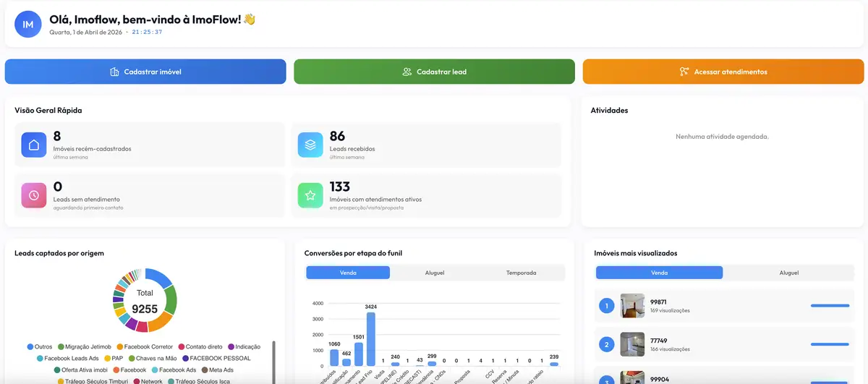Toggle the FACEBOOK PESSOAL legend entry
868x384 pixels.
[x=216, y=358]
